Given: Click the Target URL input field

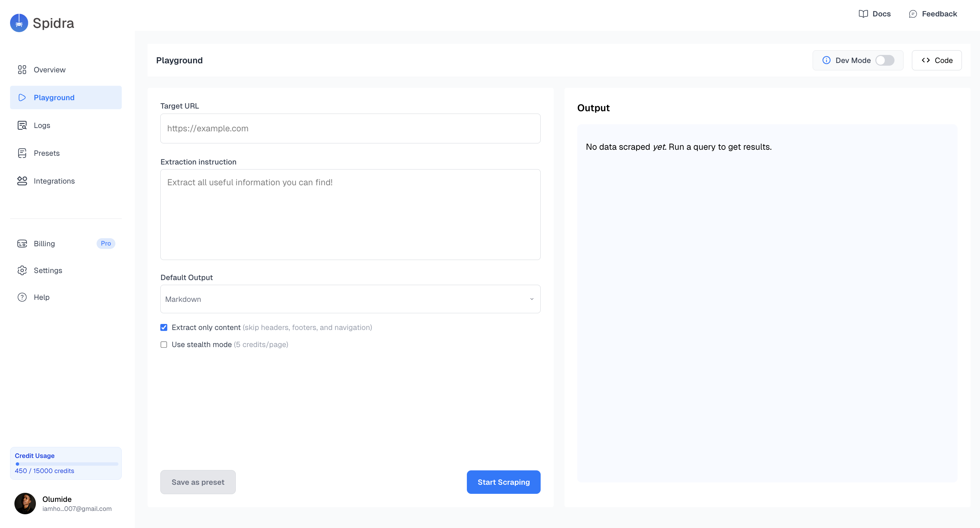Looking at the screenshot, I should [350, 129].
